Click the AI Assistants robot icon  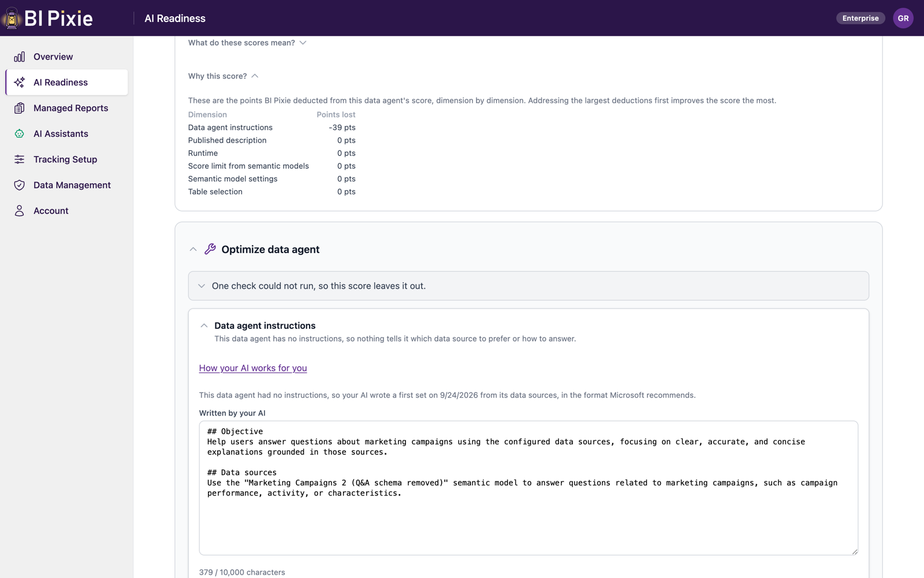pos(20,134)
